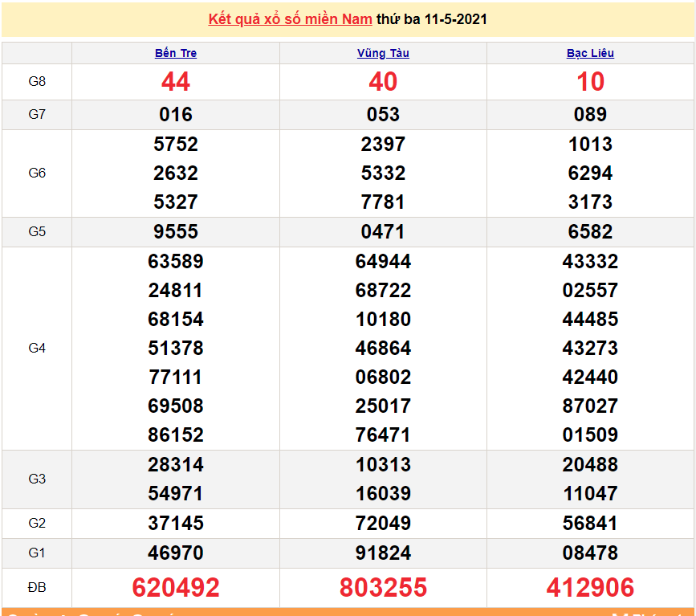This screenshot has height=616, width=696.
Task: Click Bến Tre special prize number 620492
Action: point(176,587)
